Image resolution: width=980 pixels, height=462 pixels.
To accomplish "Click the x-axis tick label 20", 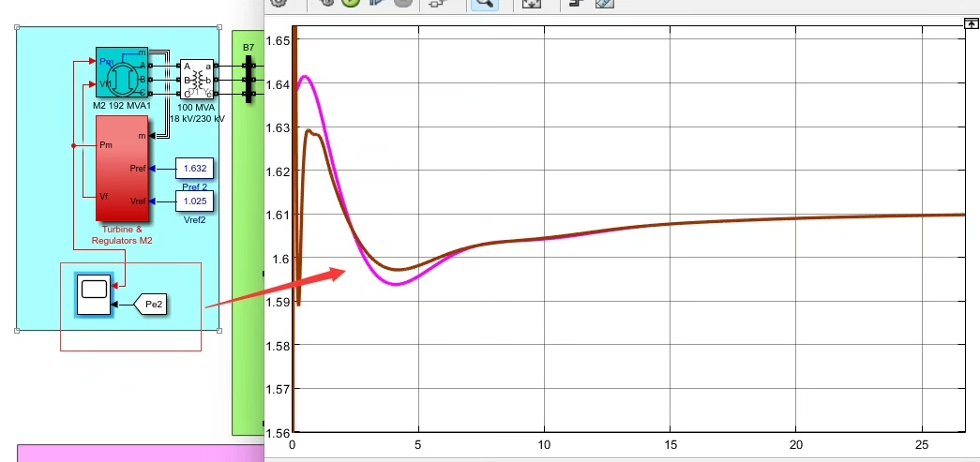I will 795,445.
